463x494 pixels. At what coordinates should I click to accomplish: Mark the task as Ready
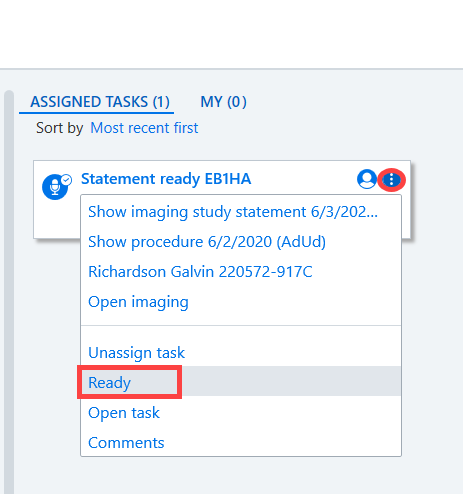(x=241, y=382)
